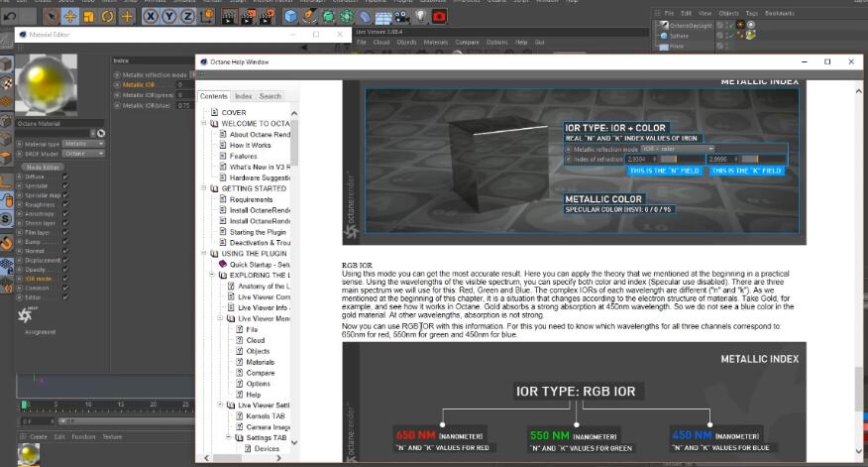This screenshot has width=868, height=467.
Task: Select the Scale tool
Action: (x=88, y=17)
